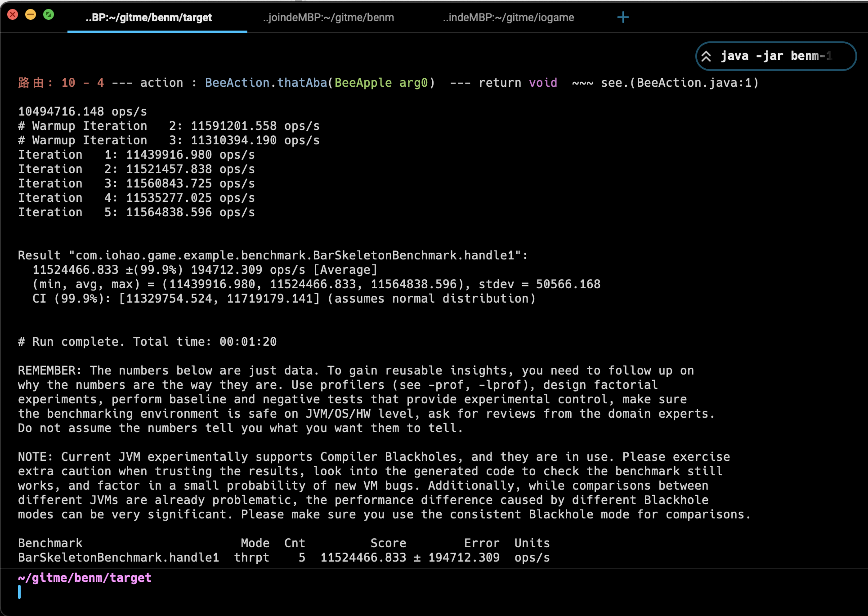The height and width of the screenshot is (616, 868).
Task: Click the BeeAction.thatAba method name
Action: pos(266,83)
